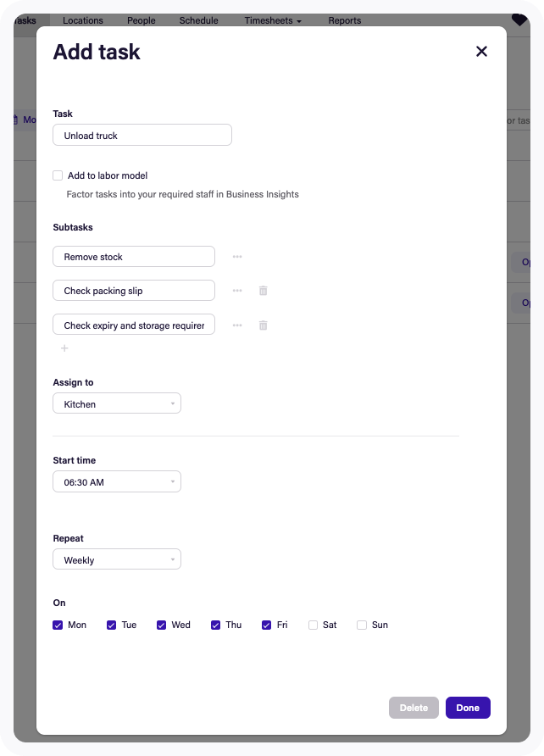Viewport: 544px width, 756px height.
Task: Delete the Check expiry and storage subtask
Action: pyautogui.click(x=263, y=325)
